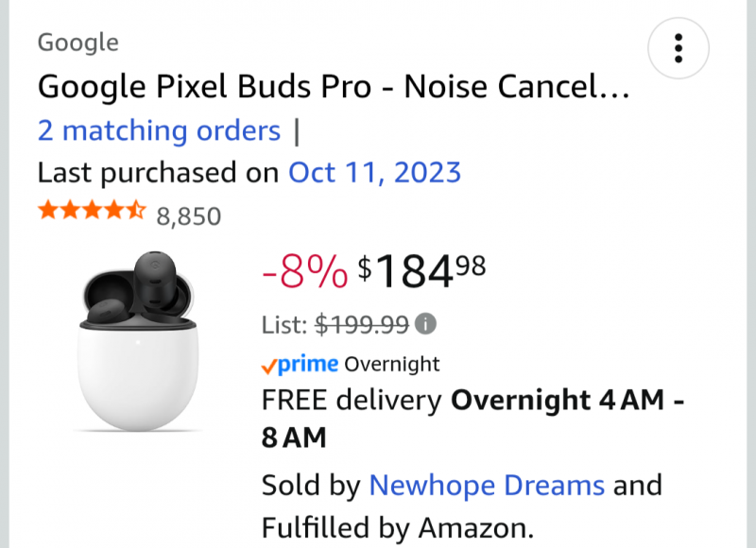Click the star rating icons
756x548 pixels.
pos(92,212)
